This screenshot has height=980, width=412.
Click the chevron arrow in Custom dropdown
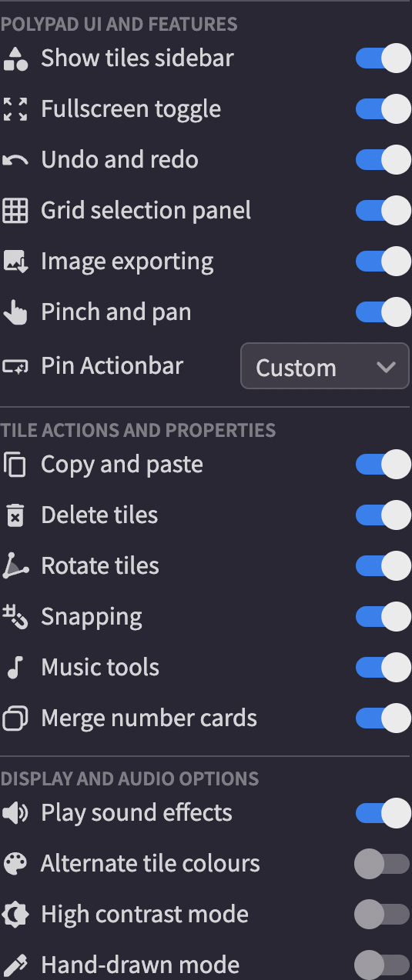(386, 368)
